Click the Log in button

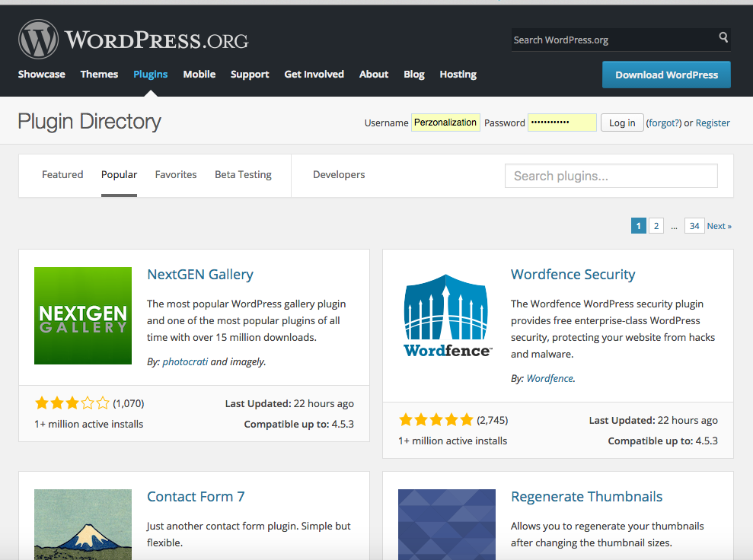pyautogui.click(x=622, y=123)
